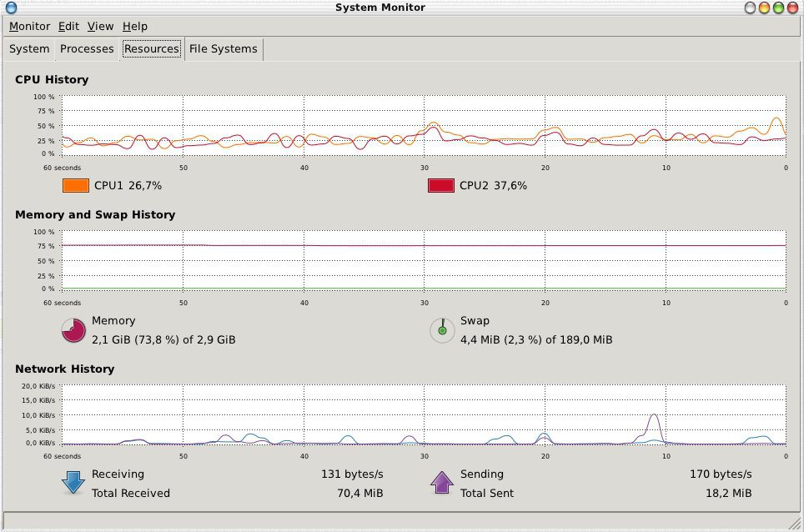Click the Sending label

point(482,474)
